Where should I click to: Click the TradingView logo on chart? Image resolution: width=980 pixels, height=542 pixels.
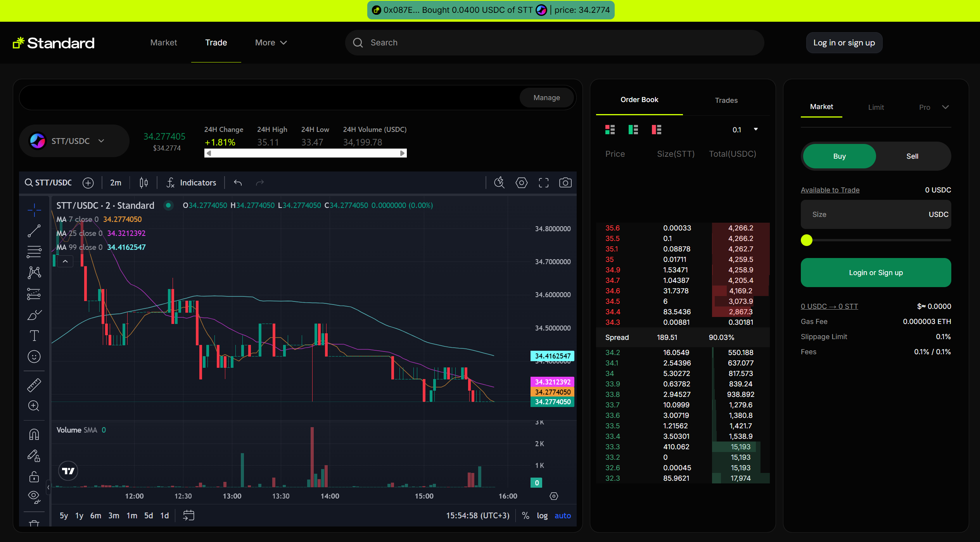[68, 471]
